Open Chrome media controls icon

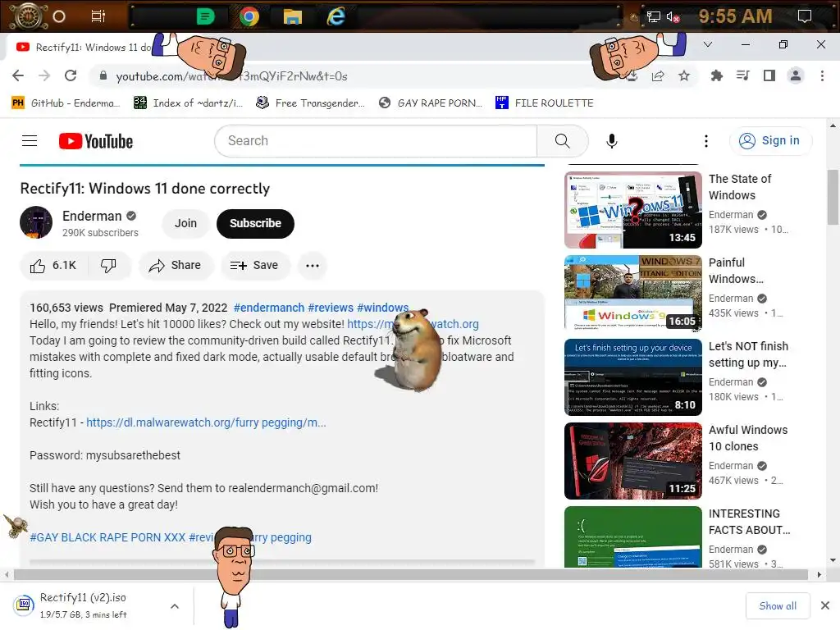[x=742, y=75]
